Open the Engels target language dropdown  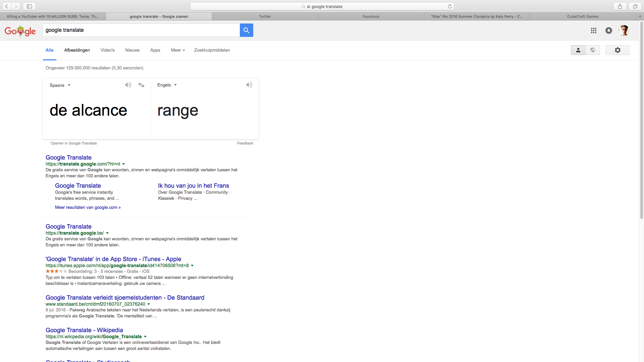tap(167, 85)
